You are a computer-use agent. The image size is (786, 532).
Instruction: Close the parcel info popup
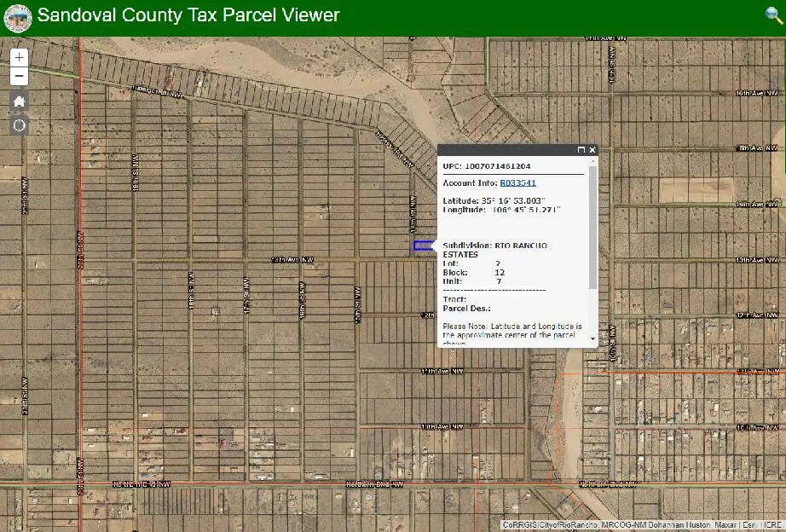click(x=592, y=150)
